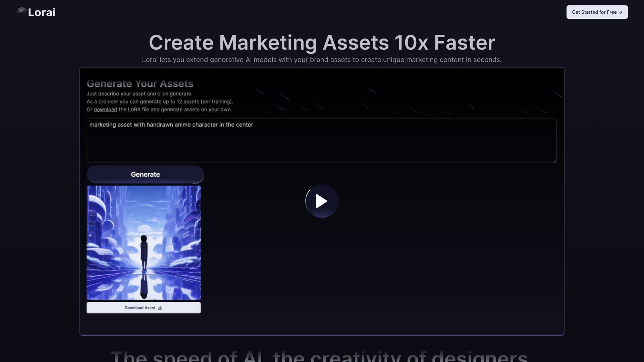Click the Lorai lets you extend subheadline
Viewport: 644px width, 362px height.
tap(322, 60)
